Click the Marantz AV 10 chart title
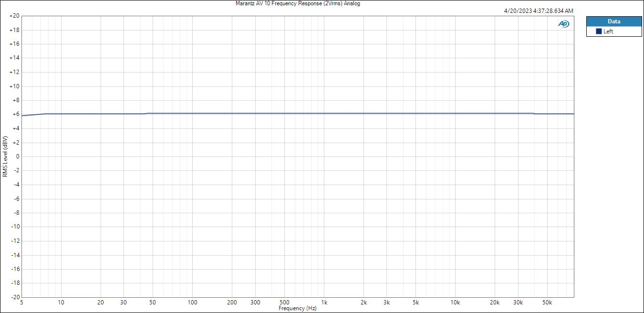 (x=298, y=3)
